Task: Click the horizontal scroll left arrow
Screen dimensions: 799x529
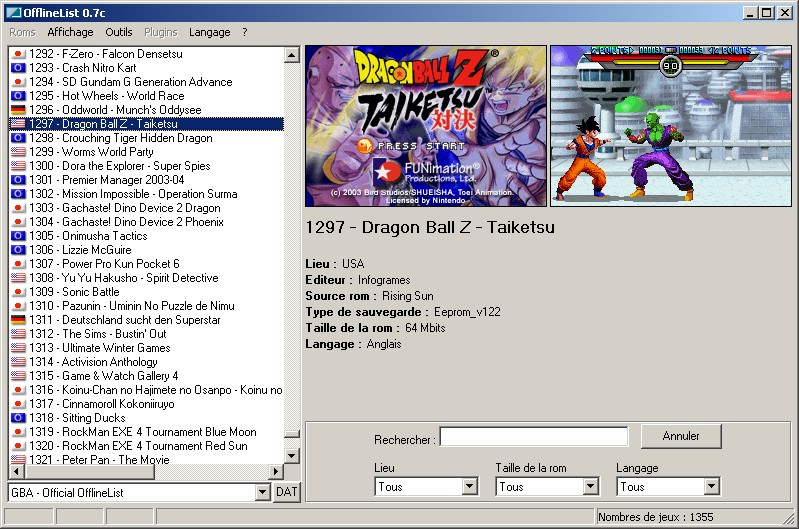Action: pos(17,472)
